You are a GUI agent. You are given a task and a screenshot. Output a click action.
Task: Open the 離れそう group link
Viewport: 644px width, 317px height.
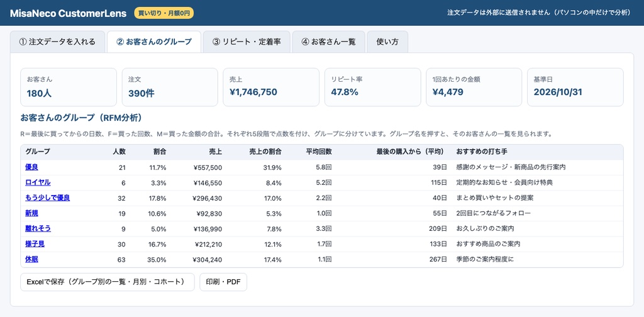coord(38,228)
